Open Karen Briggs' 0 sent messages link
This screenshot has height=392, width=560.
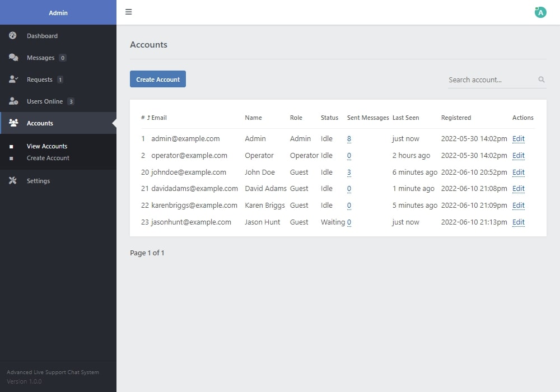[x=349, y=205]
